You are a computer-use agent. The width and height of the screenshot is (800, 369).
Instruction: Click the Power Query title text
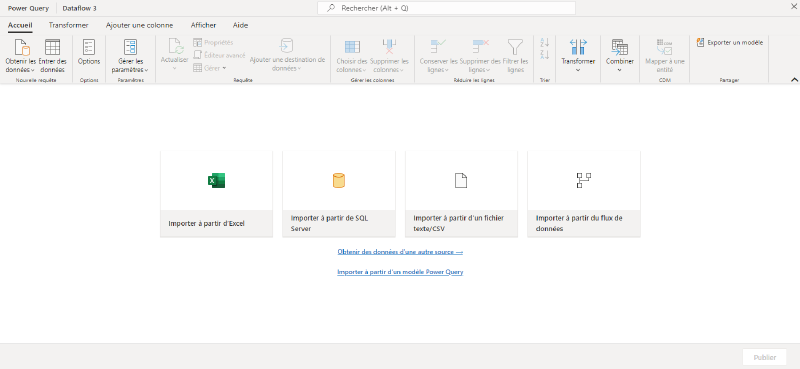tap(29, 8)
